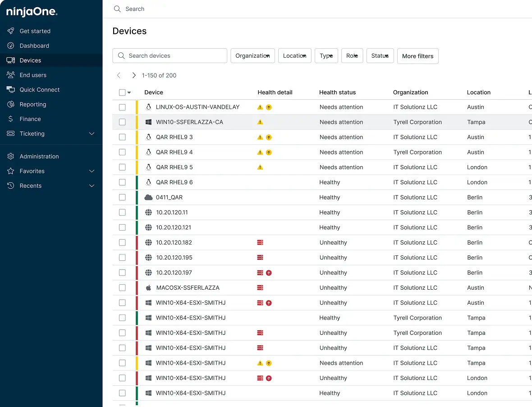Viewport: 532px width, 407px height.
Task: Click the Windows icon beside WIN10-SSFERLAZZA-CA
Action: click(x=149, y=122)
